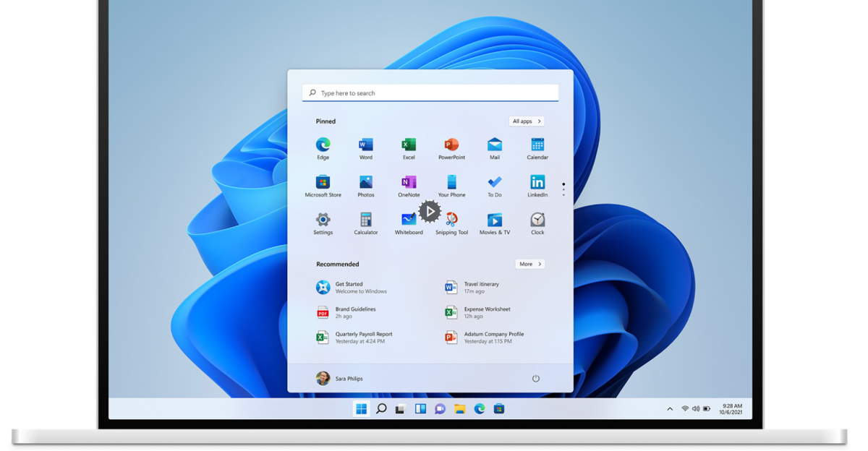Launch Word from pinned apps

pos(366,148)
